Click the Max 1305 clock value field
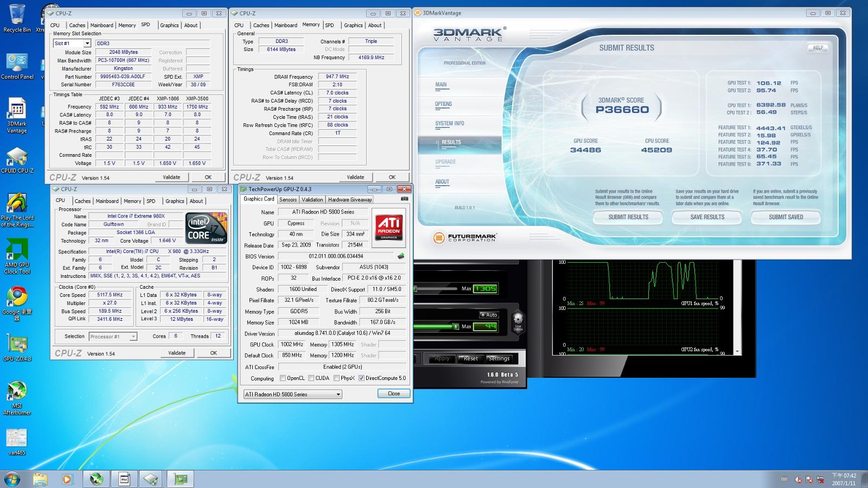Image resolution: width=868 pixels, height=488 pixels. (x=485, y=289)
